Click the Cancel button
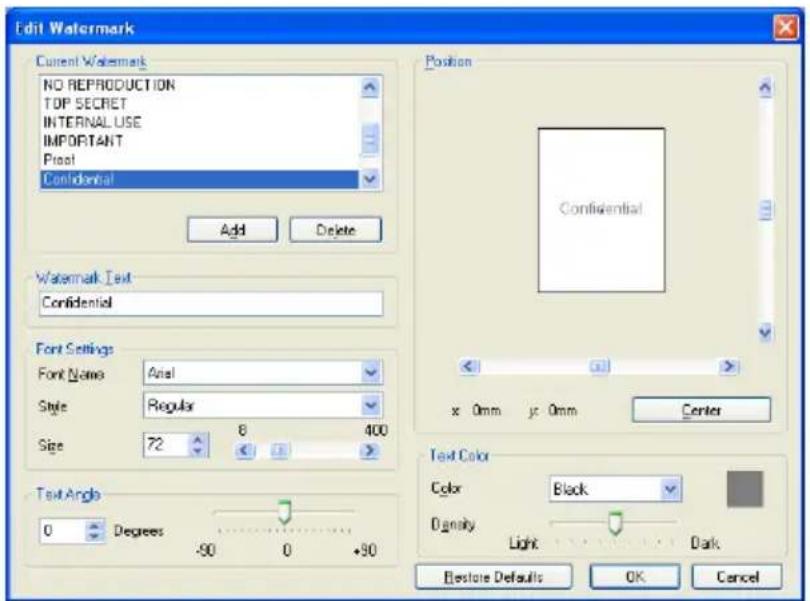 coord(737,577)
